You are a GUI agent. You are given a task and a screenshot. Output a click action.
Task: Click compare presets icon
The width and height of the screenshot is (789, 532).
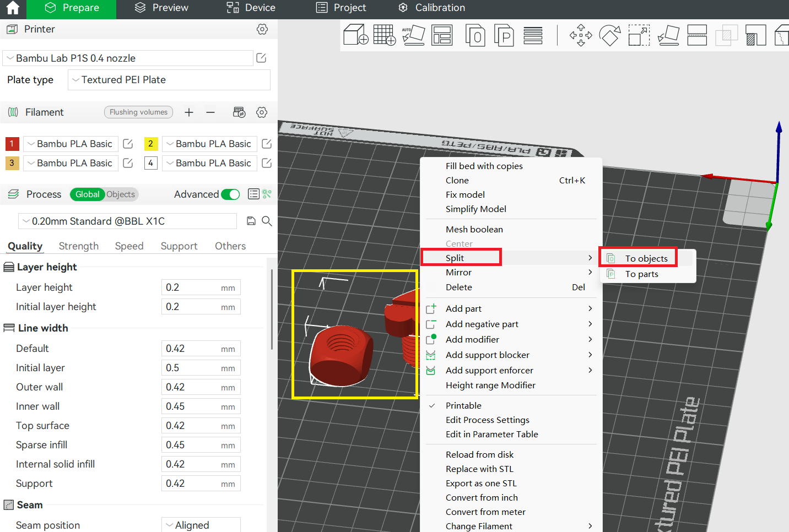pos(267,194)
